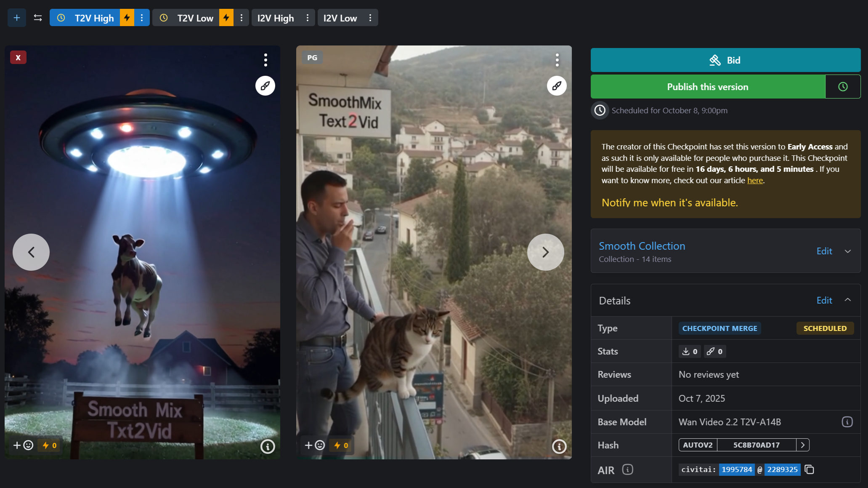Expand the Smooth Collection chevron
Viewport: 868px width, 488px height.
[848, 251]
